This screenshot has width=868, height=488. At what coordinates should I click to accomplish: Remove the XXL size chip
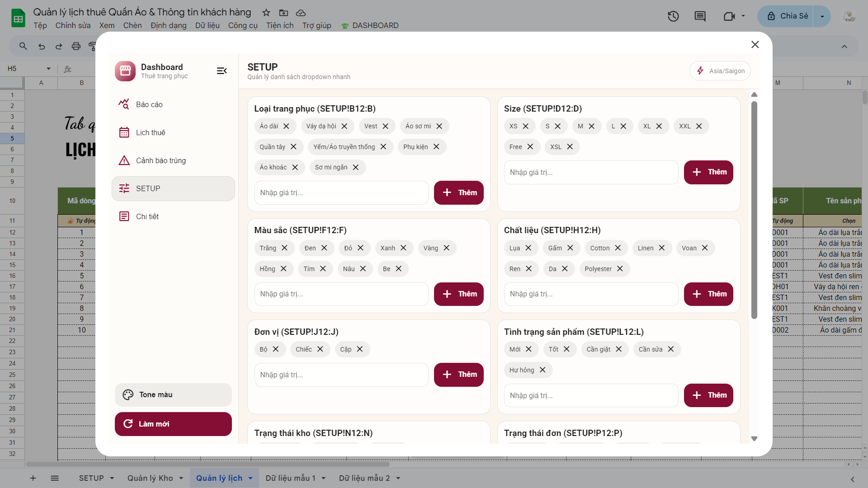699,126
